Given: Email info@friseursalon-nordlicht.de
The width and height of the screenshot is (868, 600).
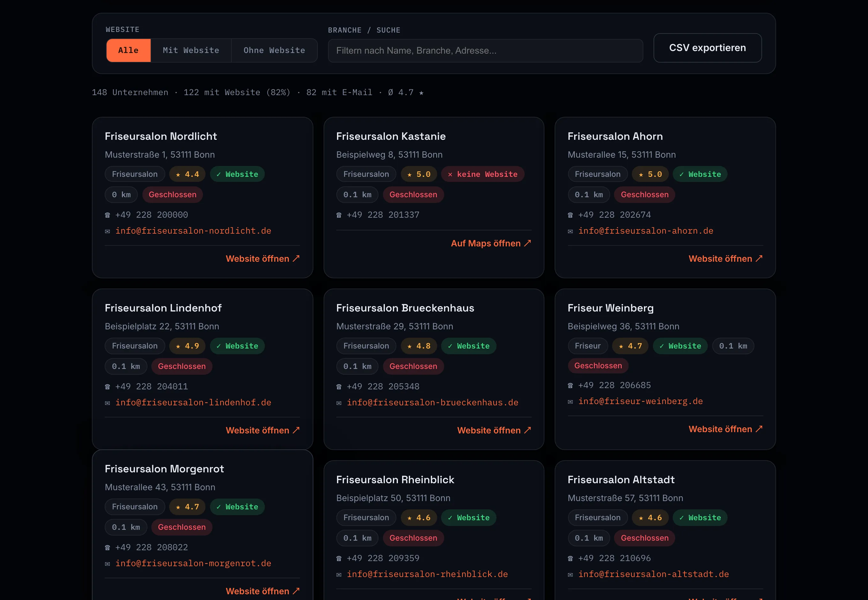Looking at the screenshot, I should tap(193, 231).
